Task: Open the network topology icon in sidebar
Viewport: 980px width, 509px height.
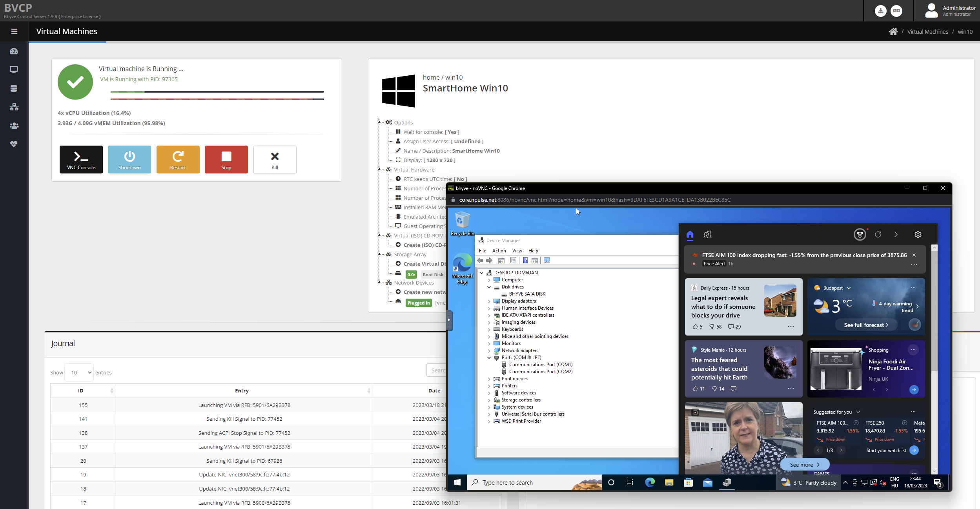Action: pyautogui.click(x=14, y=107)
